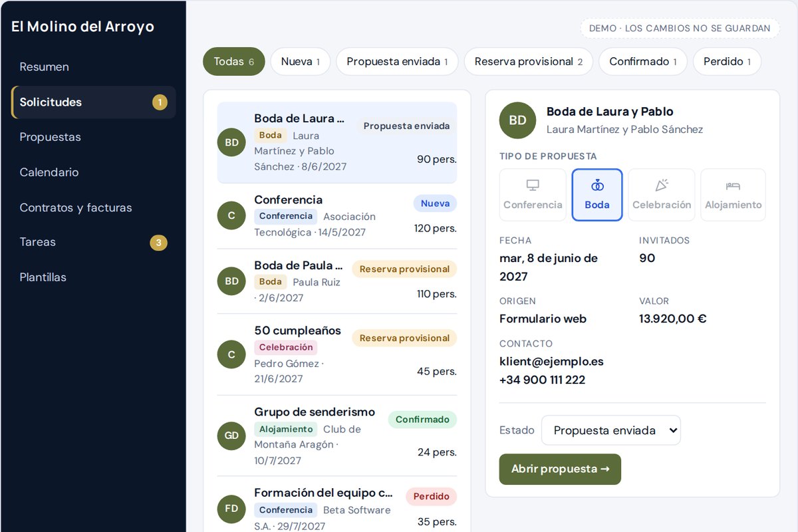Viewport: 798px width, 532px height.
Task: Click the GD avatar of Grupo de senderismo
Action: pos(231,436)
